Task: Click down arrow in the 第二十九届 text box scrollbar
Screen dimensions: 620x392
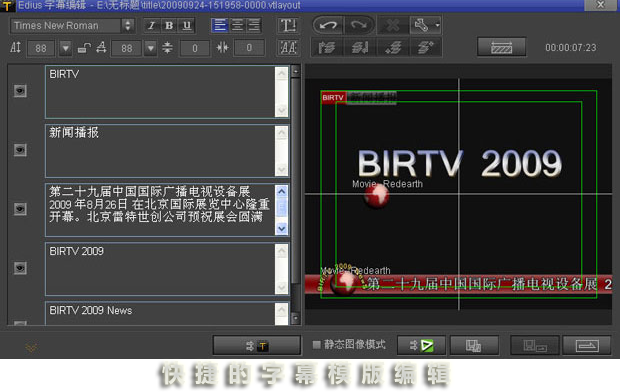Action: 282,228
